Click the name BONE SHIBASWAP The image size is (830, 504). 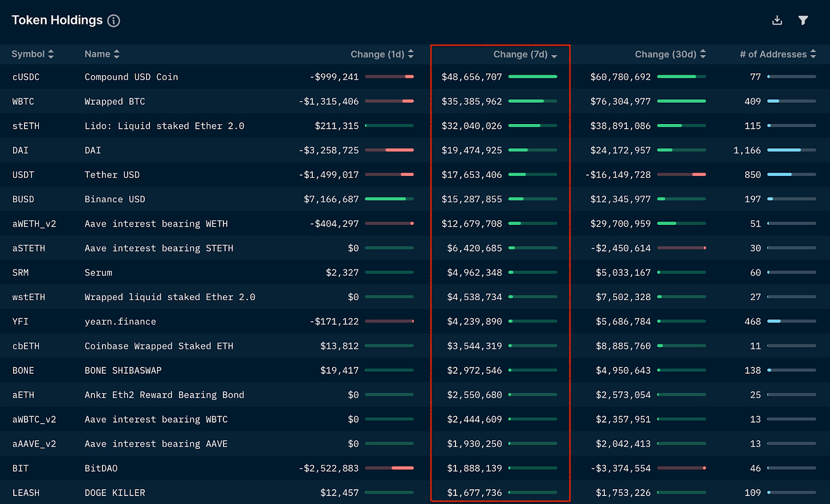123,371
